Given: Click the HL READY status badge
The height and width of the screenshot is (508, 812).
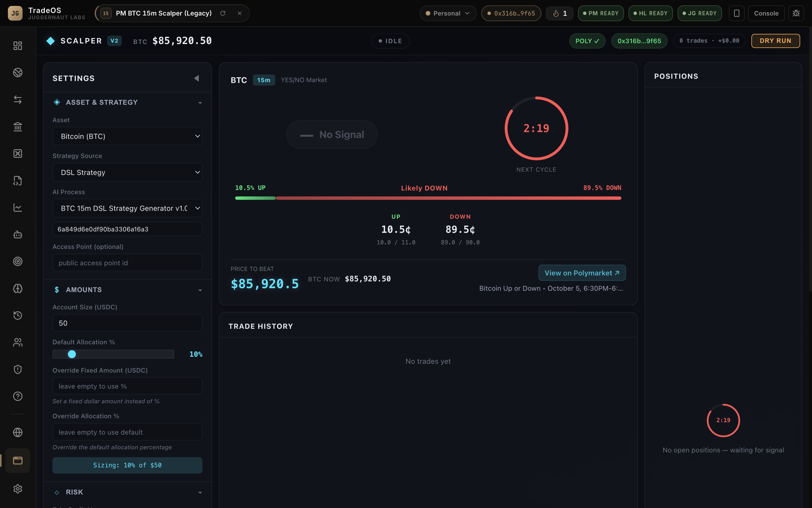Looking at the screenshot, I should (650, 14).
